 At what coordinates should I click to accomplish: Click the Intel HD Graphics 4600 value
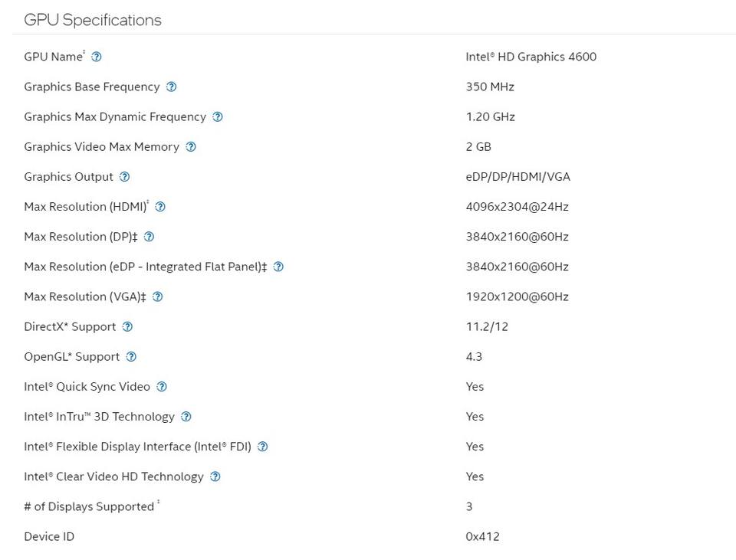pyautogui.click(x=531, y=57)
